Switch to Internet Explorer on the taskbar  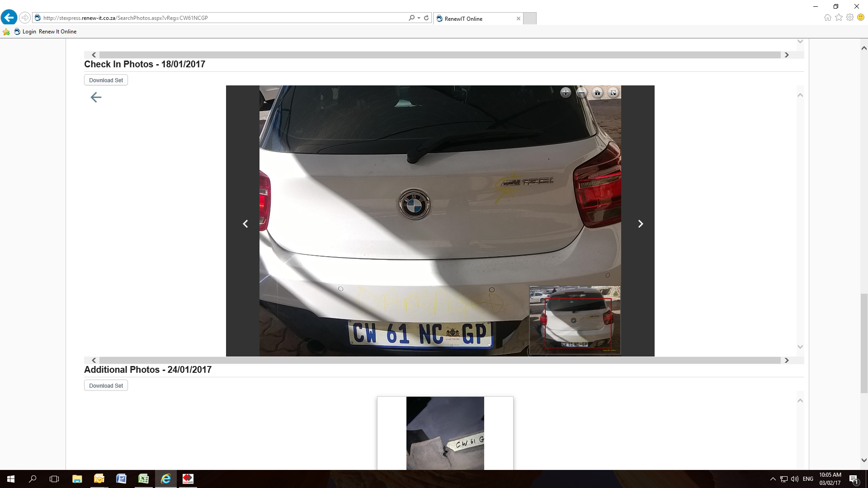165,479
